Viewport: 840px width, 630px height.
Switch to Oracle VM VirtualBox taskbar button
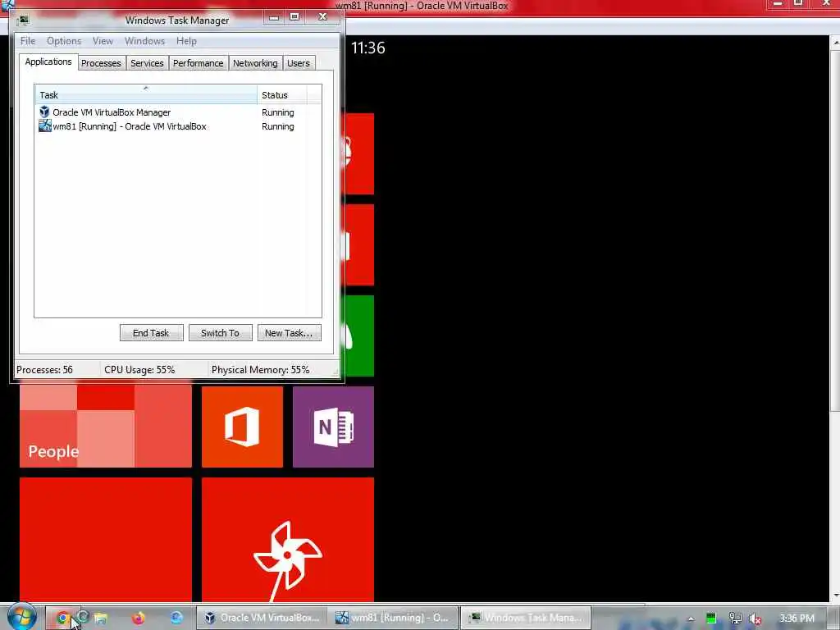(x=262, y=618)
